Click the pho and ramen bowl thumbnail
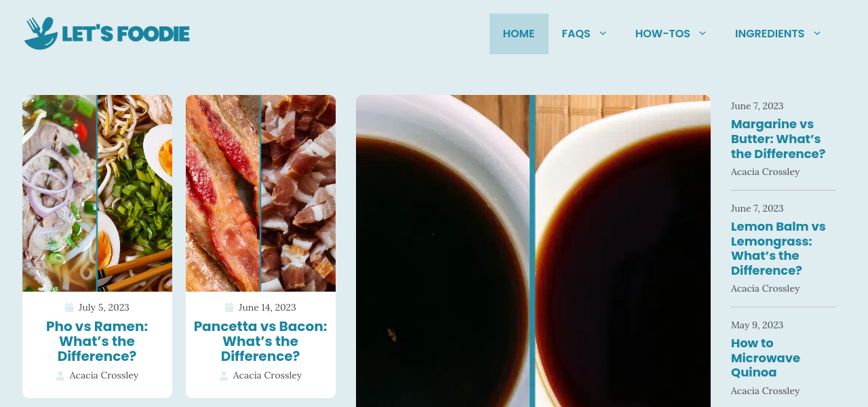Screen dimensions: 868x407 (x=97, y=193)
